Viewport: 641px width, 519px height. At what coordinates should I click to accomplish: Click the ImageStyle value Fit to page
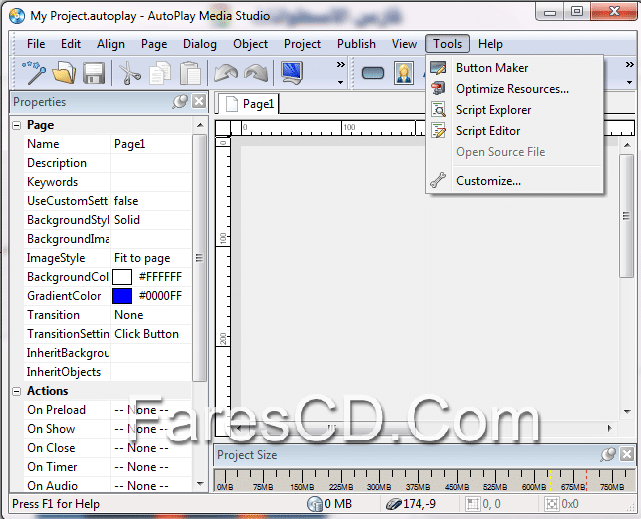coord(151,258)
